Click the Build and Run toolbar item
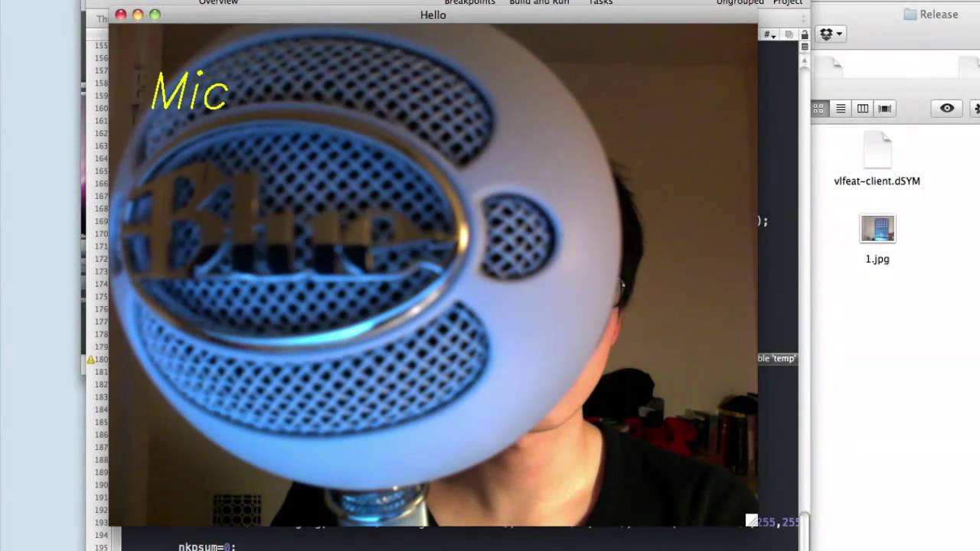Screen dimensions: 980x551 click(x=540, y=2)
